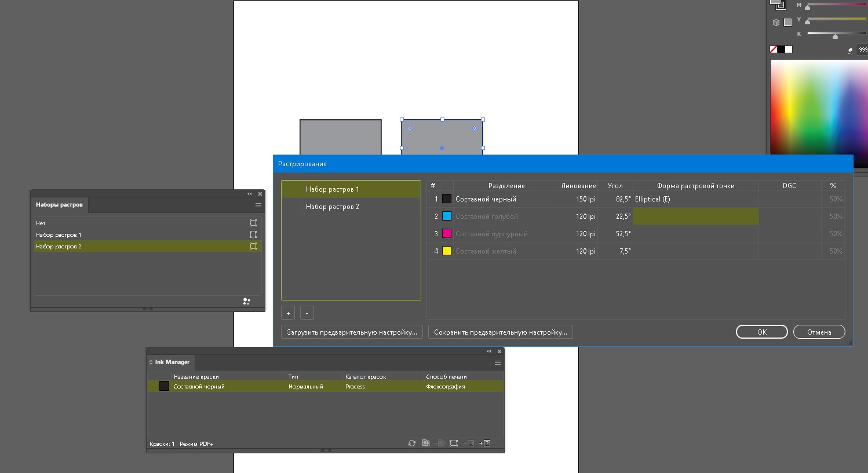Screen dimensions: 868x473
Task: Add a new screen set with plus button
Action: [x=288, y=313]
